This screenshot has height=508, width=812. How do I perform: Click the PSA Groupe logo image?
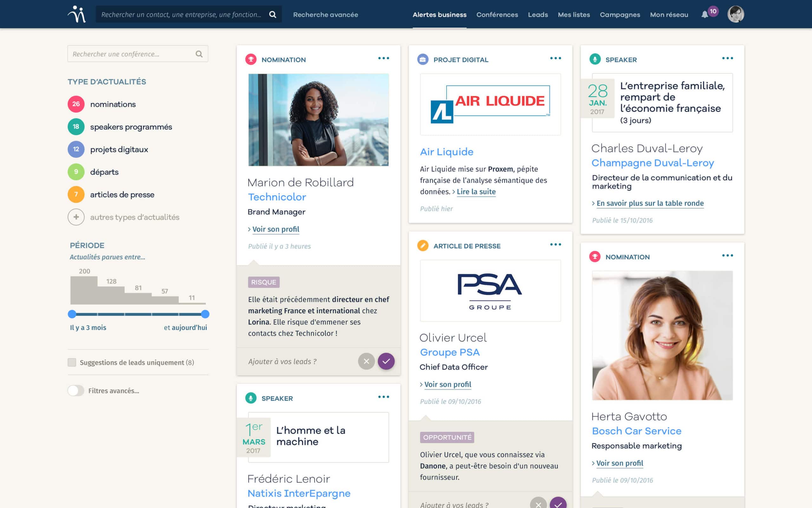[x=490, y=291]
